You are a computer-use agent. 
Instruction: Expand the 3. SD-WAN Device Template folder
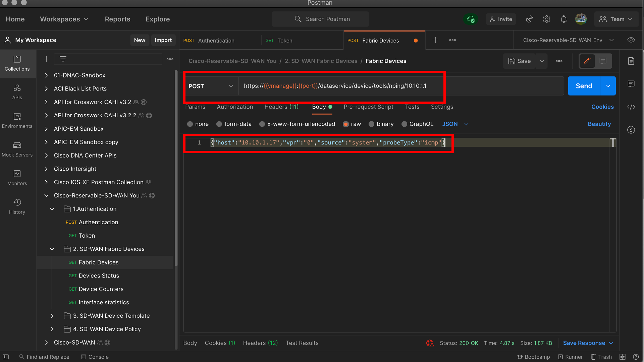(x=52, y=316)
